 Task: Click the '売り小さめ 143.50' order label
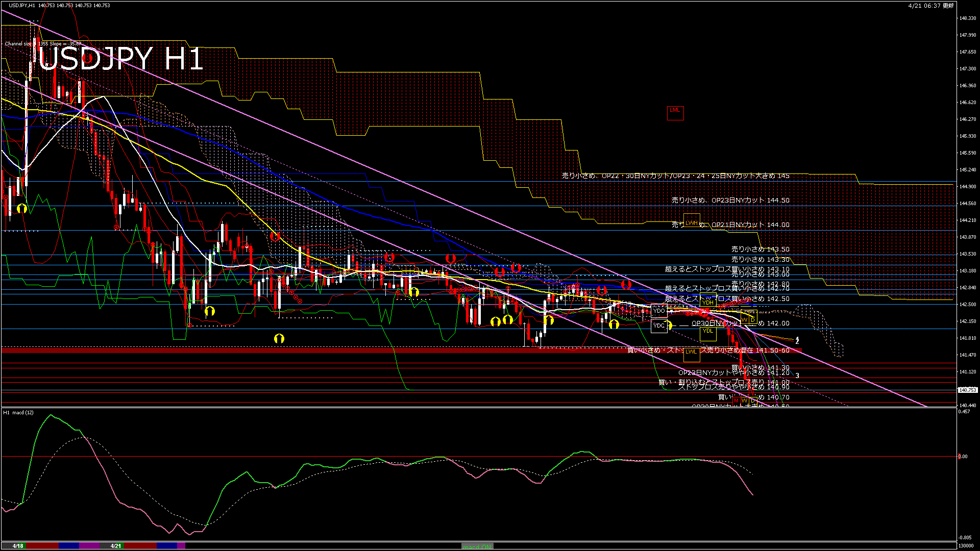click(761, 249)
